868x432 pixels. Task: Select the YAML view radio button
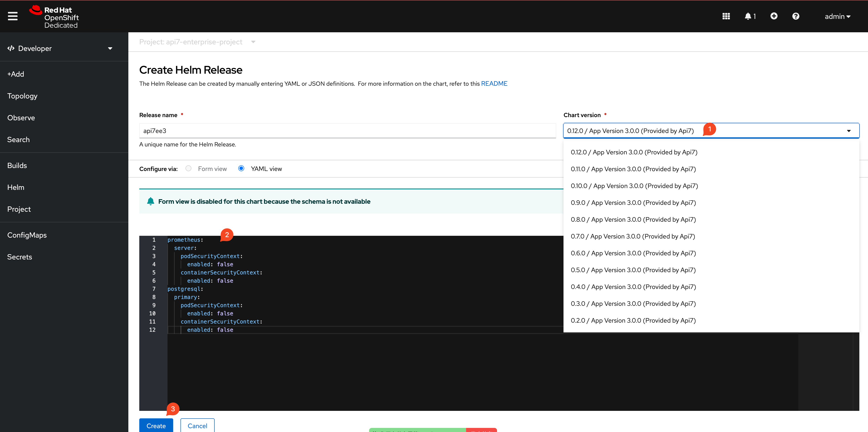click(x=241, y=168)
